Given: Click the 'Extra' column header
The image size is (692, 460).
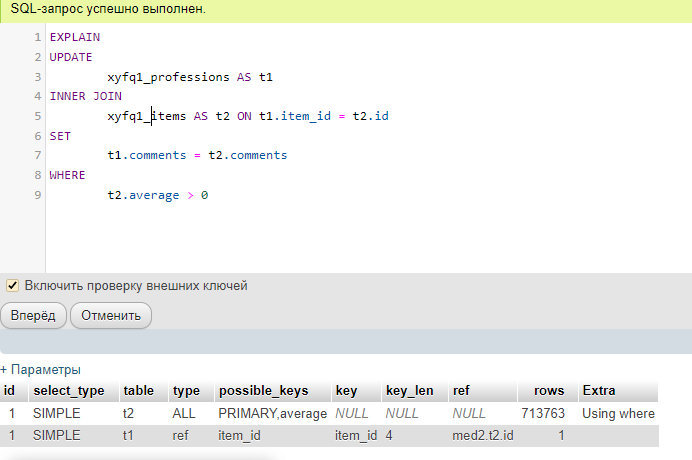Looking at the screenshot, I should (x=598, y=390).
